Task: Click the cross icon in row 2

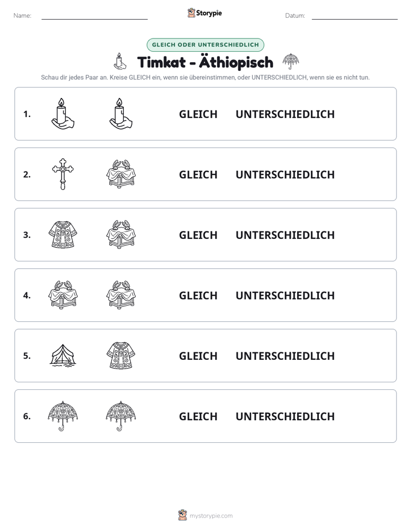Action: point(63,174)
